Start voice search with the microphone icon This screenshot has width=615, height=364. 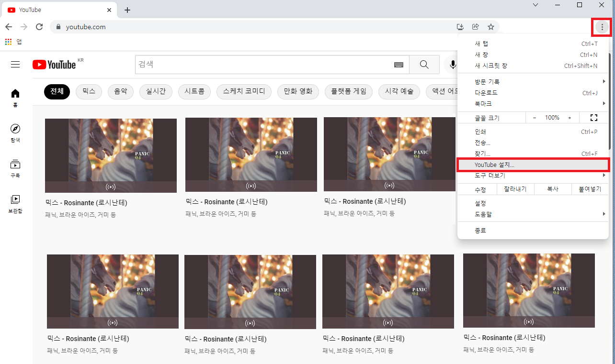pos(453,65)
